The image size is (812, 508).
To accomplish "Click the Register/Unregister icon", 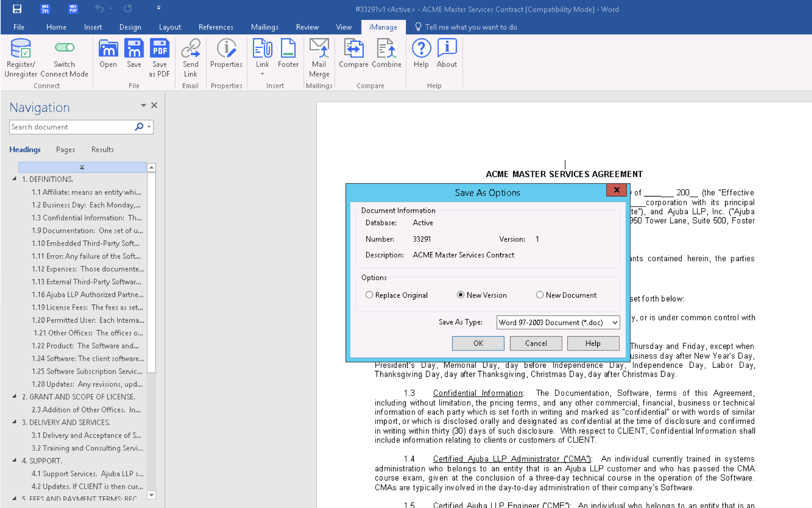I will [x=21, y=48].
